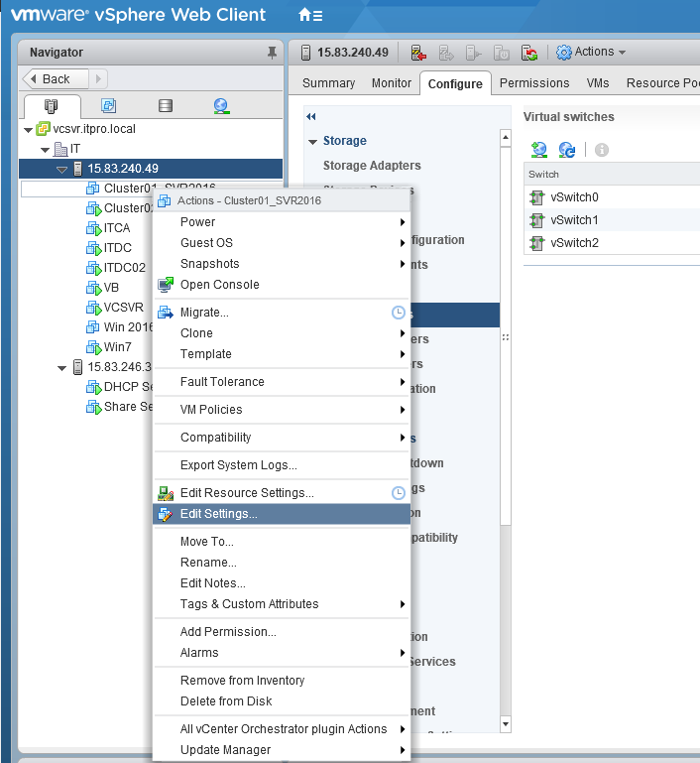Click the Refresh network icon in Virtual switches

pyautogui.click(x=567, y=150)
